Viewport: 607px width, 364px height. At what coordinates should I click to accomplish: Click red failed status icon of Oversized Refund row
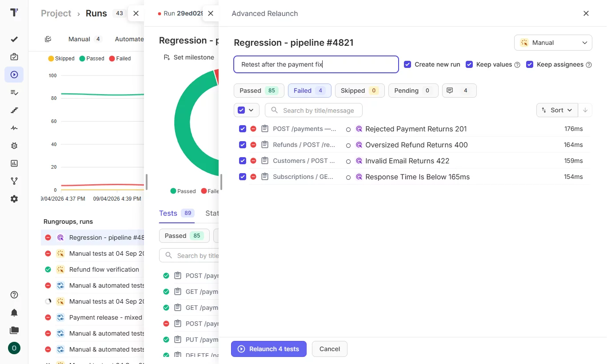253,145
